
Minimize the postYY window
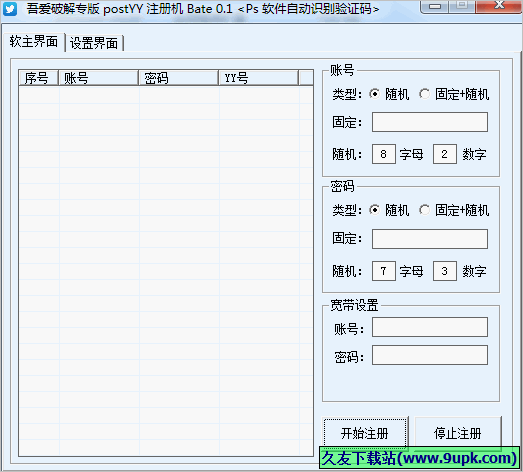click(x=435, y=6)
